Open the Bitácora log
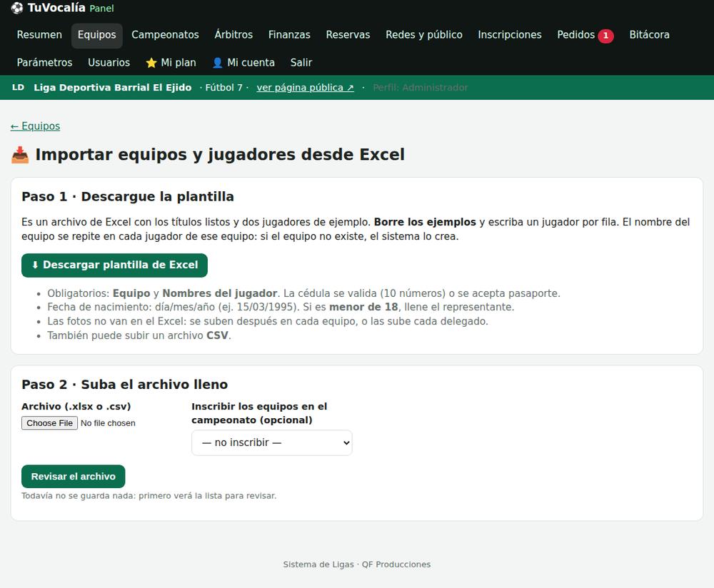 click(649, 35)
